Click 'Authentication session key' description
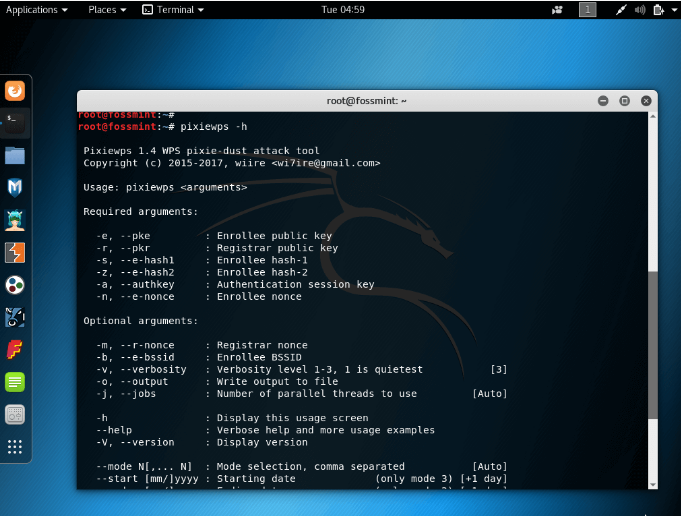Screen dimensions: 681x516 (295, 284)
